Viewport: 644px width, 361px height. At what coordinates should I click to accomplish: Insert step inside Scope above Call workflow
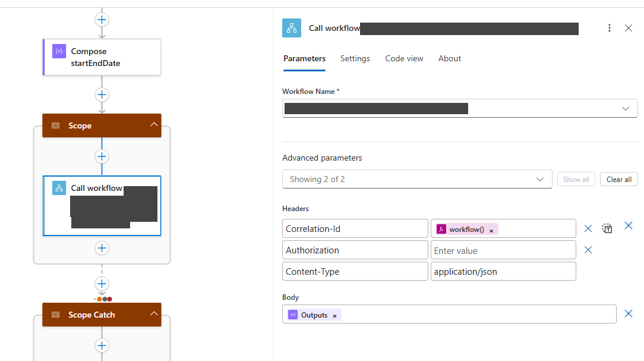coord(102,156)
